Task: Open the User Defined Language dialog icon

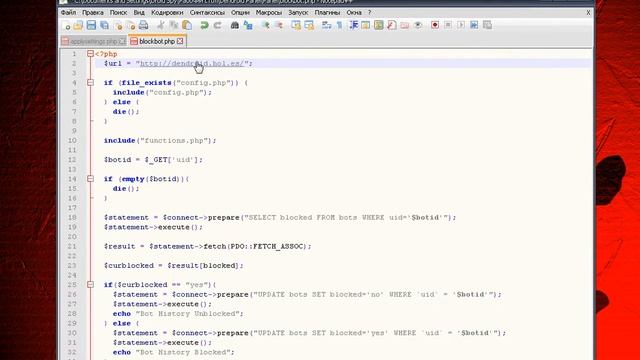Action: pyautogui.click(x=366, y=25)
